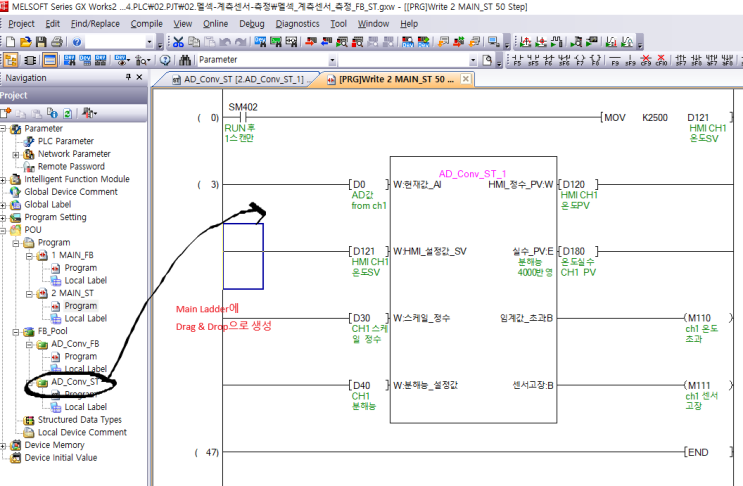Select the SM402 contact in the ladder
743x486 pixels.
point(243,117)
